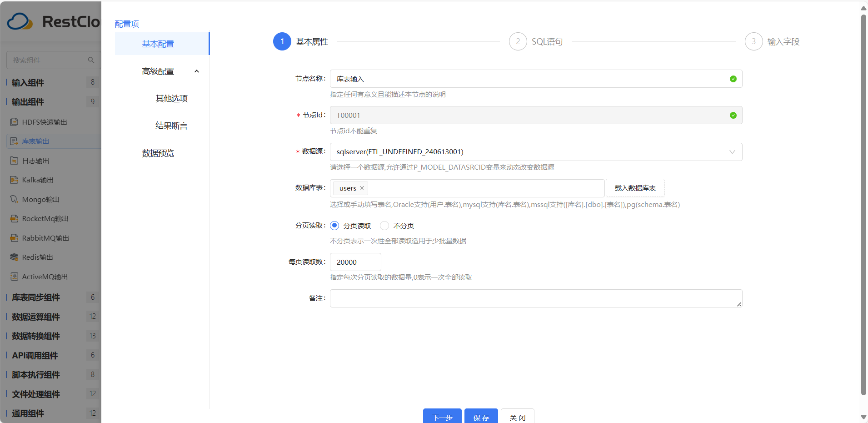868x423 pixels.
Task: Select the 不分页 radio option
Action: coord(384,226)
